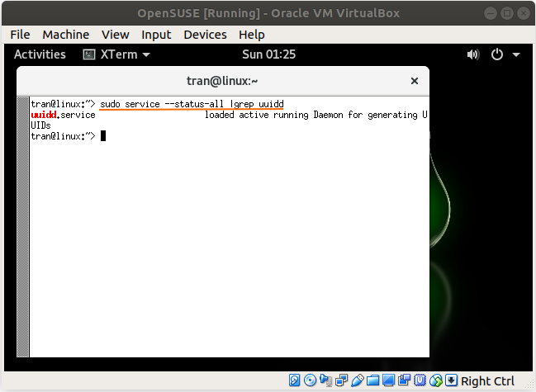Click the mouse integration status icon
The width and height of the screenshot is (536, 392).
coord(436,380)
